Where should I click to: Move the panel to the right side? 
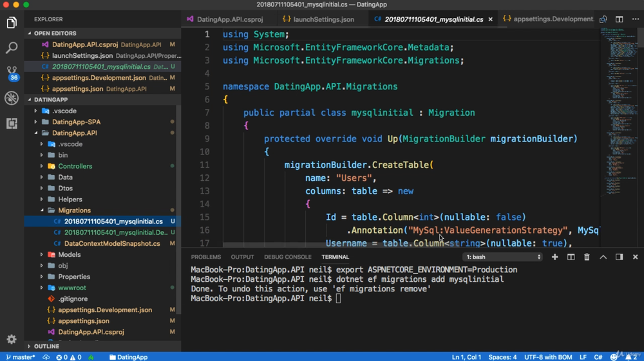coord(619,257)
